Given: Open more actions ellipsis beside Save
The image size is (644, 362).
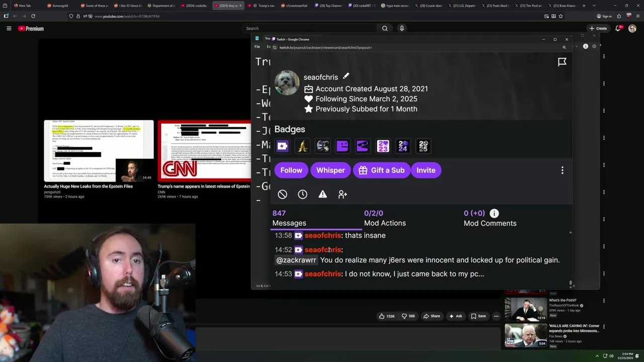Looking at the screenshot, I should pyautogui.click(x=496, y=316).
